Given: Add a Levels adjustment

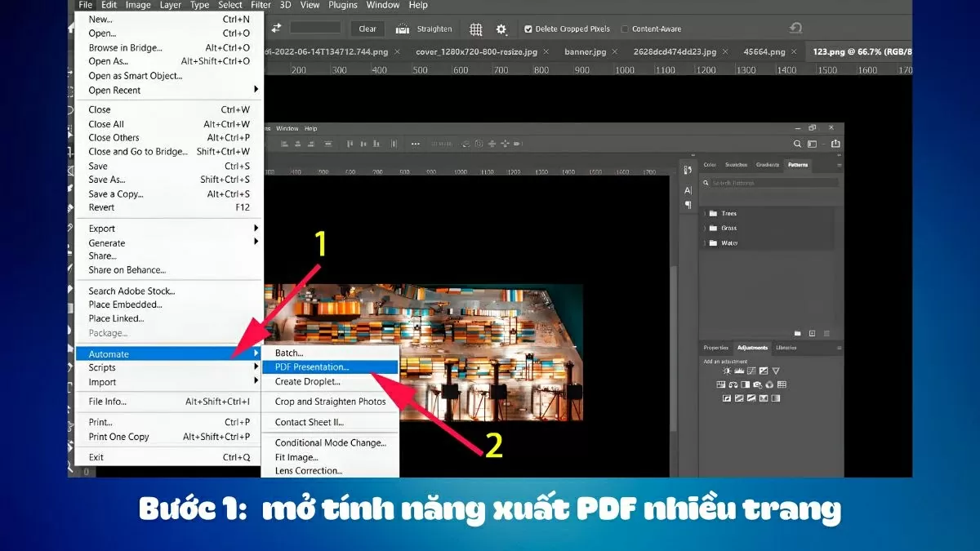Looking at the screenshot, I should [x=738, y=371].
